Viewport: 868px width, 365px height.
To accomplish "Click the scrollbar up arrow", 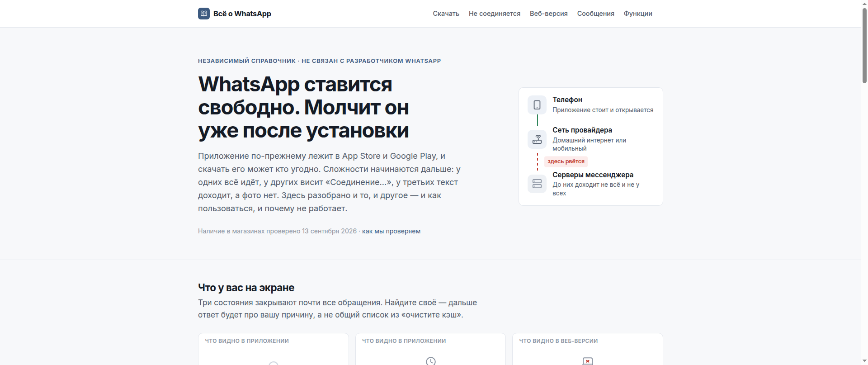I will (x=864, y=4).
